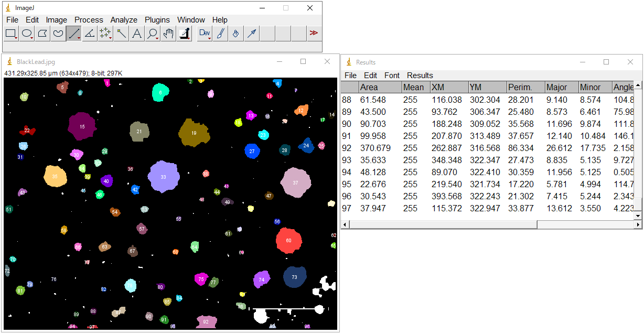644x334 pixels.
Task: Activate the Angle tool
Action: coord(90,34)
